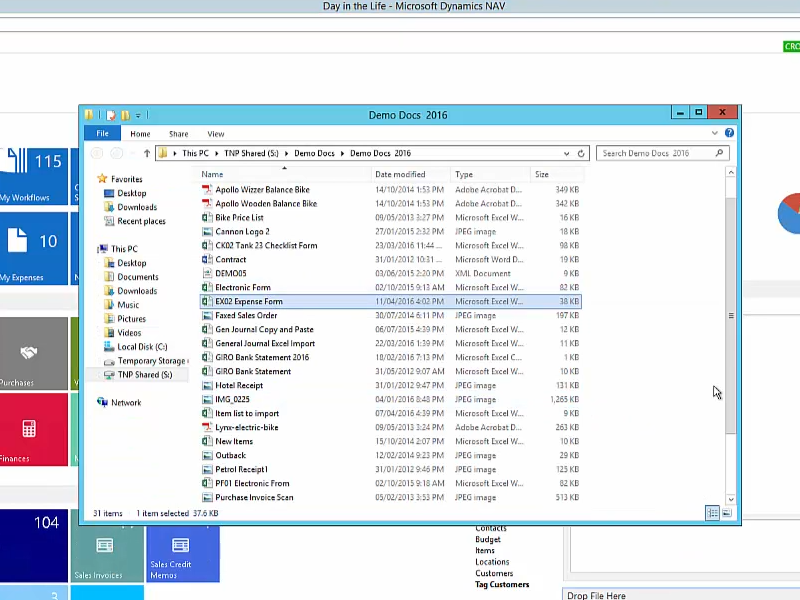Select New Items Excel file
Image resolution: width=800 pixels, height=600 pixels.
[x=390, y=441]
